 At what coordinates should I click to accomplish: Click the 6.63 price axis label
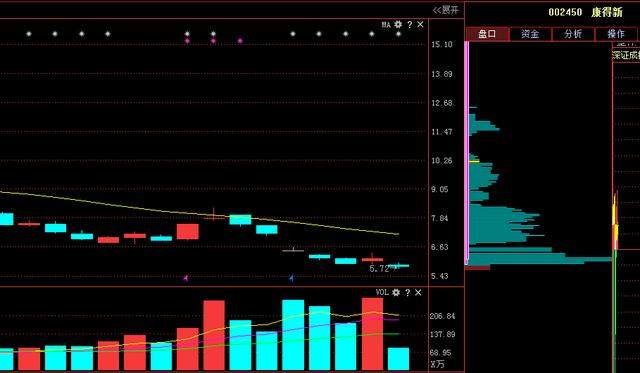coord(440,247)
